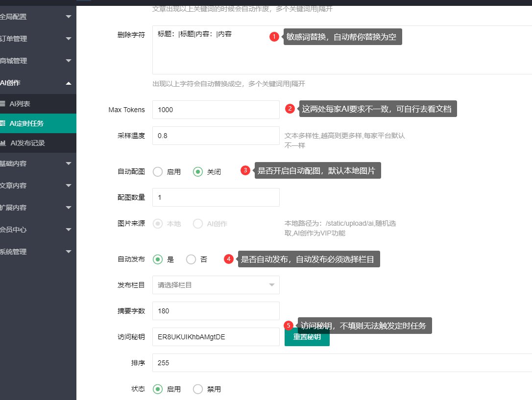Viewport: 532px width, 400px height.
Task: Click the 访问秘钥 input field
Action: [216, 337]
